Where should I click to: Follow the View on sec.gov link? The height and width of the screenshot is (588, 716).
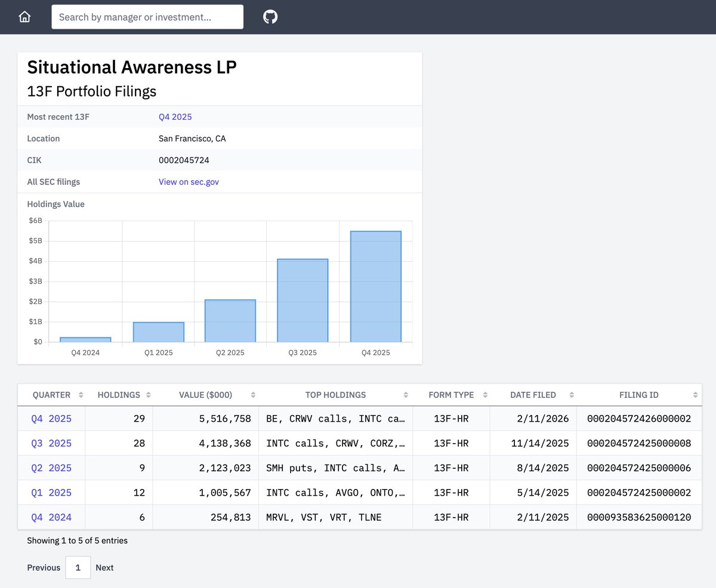[x=189, y=182]
